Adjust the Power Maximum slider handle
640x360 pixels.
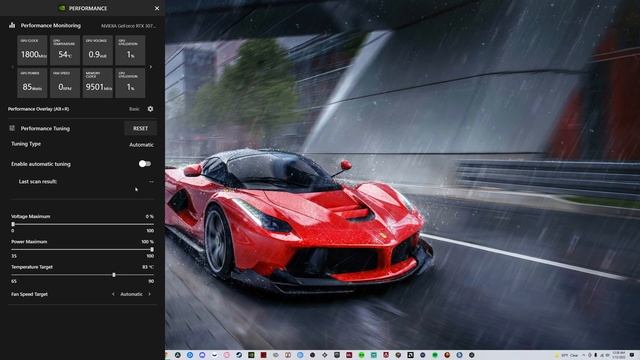(x=152, y=249)
